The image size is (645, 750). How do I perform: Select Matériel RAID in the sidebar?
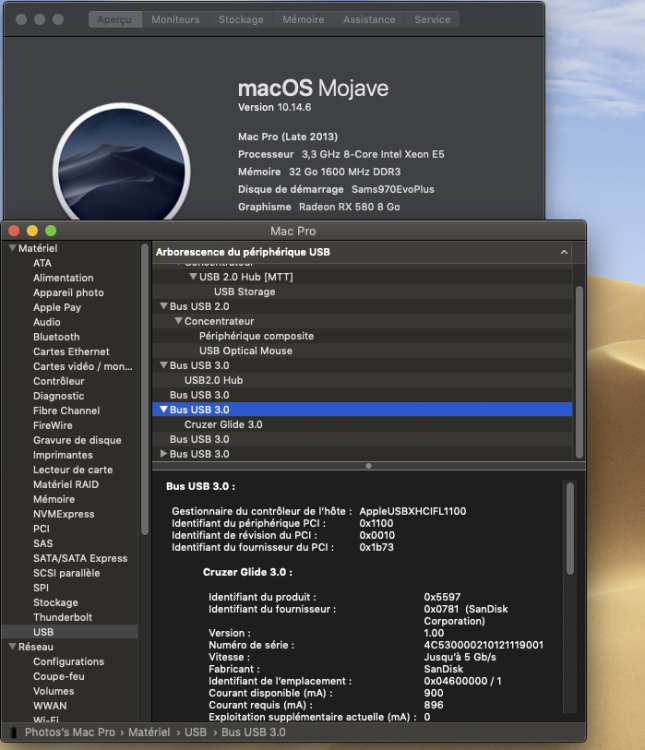pyautogui.click(x=66, y=485)
